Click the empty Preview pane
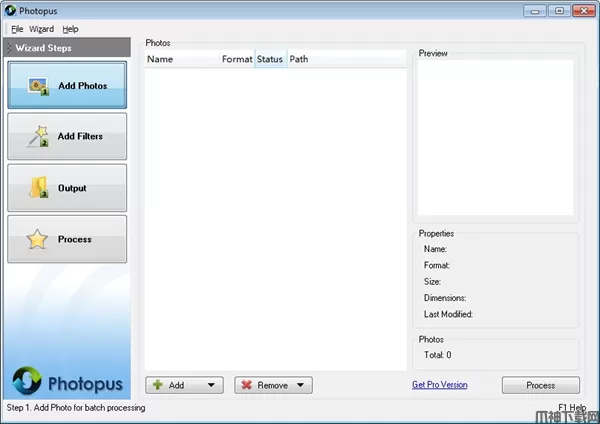 tap(496, 137)
